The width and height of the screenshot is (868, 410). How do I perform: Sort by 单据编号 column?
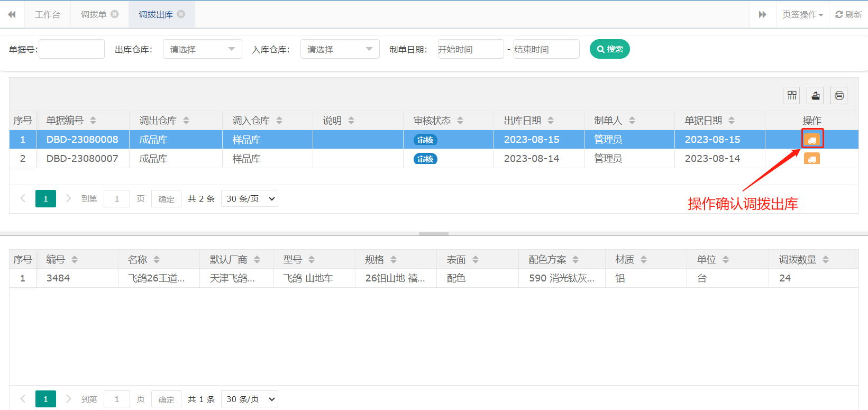pos(93,121)
